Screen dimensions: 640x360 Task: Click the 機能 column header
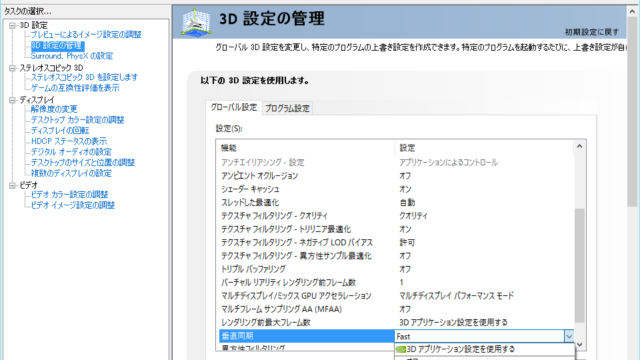pos(306,148)
